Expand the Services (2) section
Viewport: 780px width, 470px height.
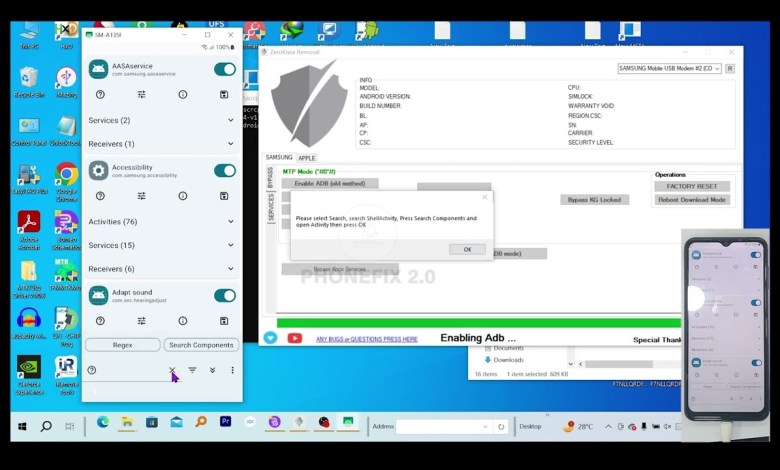160,120
